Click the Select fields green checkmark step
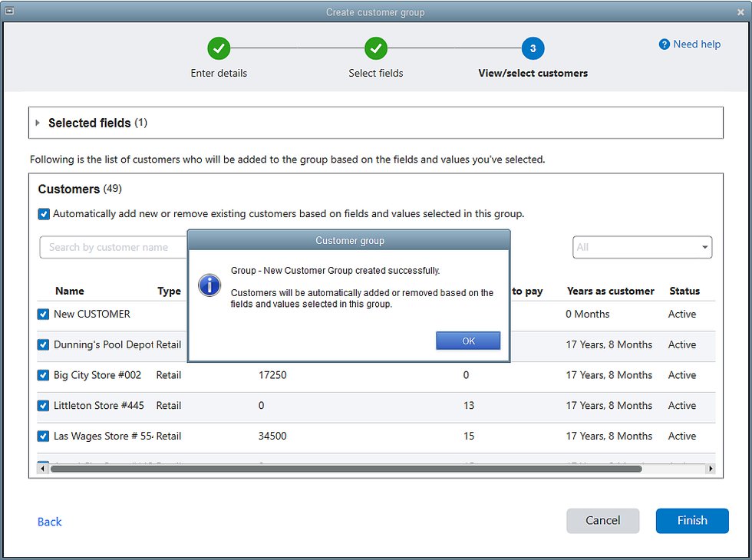752x560 pixels. pos(376,49)
